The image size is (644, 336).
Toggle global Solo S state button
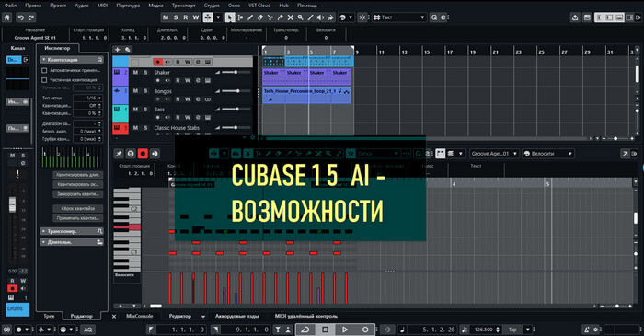coord(176,17)
